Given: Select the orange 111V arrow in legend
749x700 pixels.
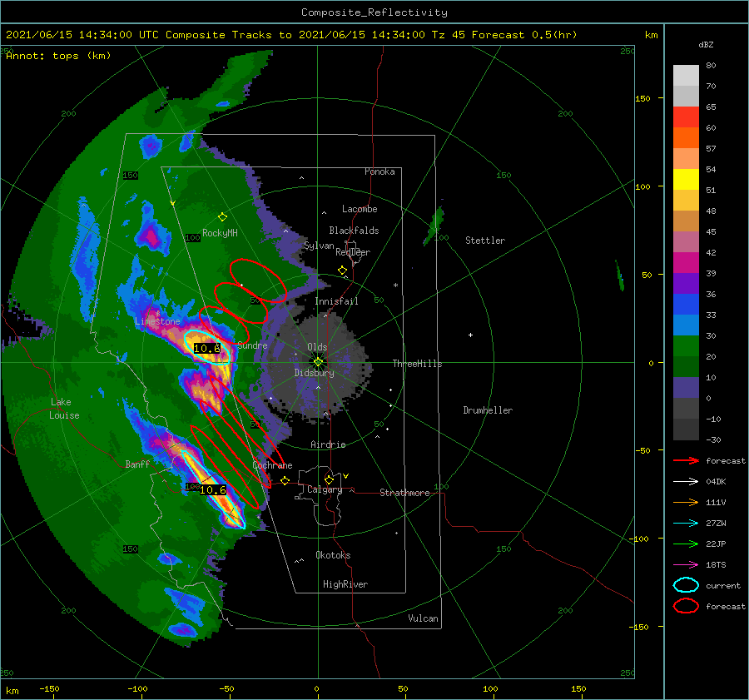Looking at the screenshot, I should pos(686,502).
